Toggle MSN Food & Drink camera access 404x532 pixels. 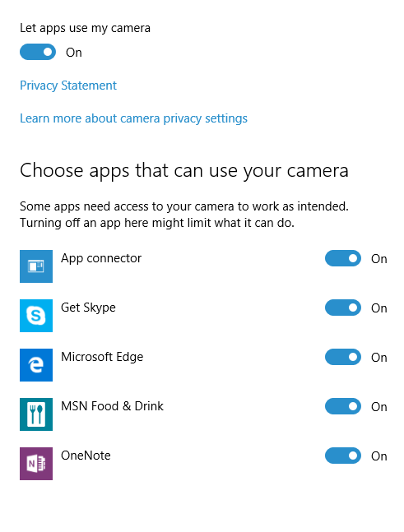pyautogui.click(x=343, y=406)
